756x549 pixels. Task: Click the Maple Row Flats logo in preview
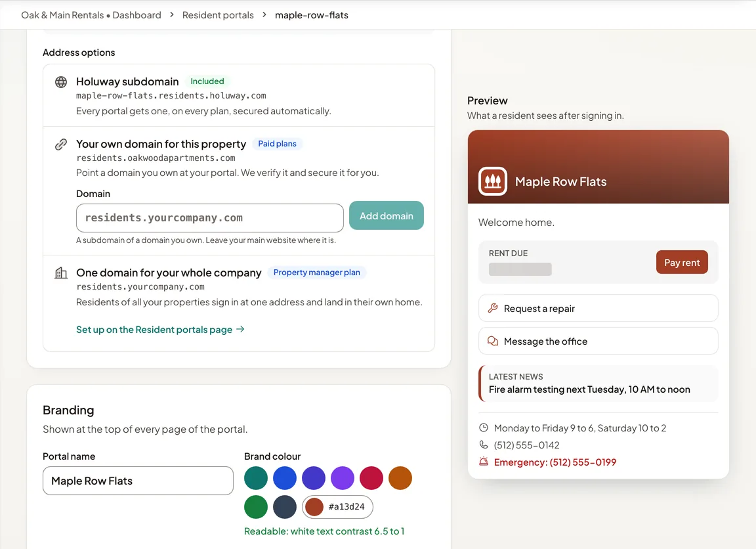[493, 181]
